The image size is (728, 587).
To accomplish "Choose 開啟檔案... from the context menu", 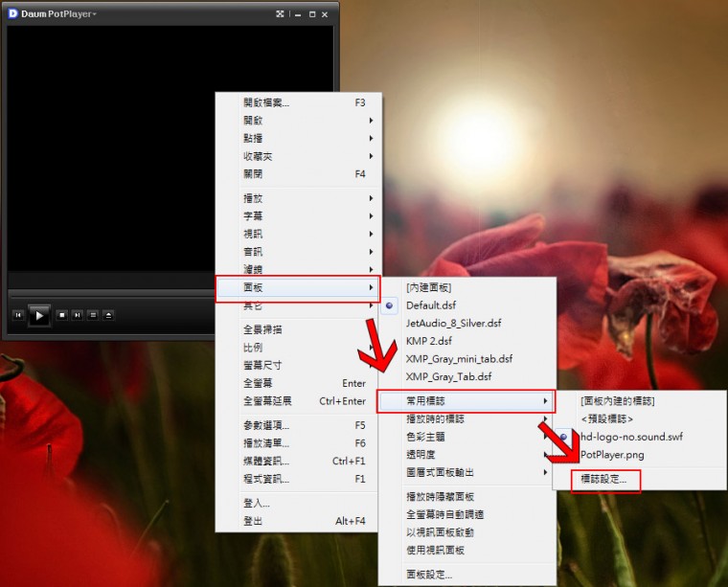I will (x=299, y=102).
